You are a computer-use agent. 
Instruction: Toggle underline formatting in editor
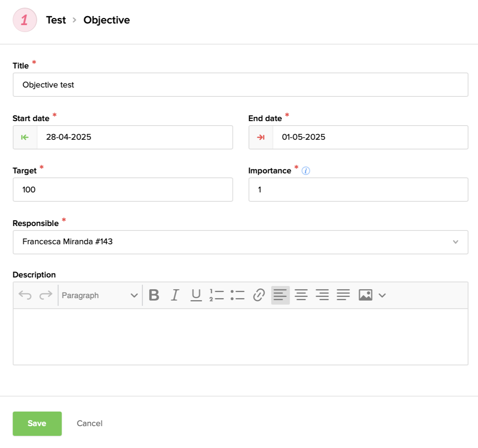(196, 295)
